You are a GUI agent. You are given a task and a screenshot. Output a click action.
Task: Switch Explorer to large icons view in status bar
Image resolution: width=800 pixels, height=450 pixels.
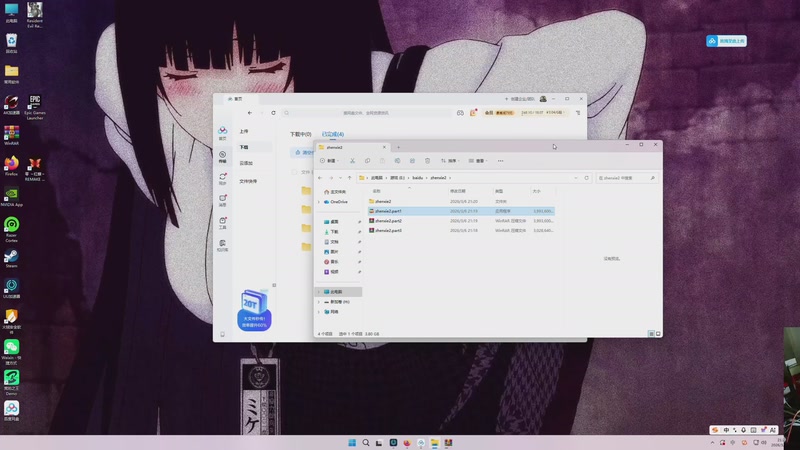[x=658, y=334]
